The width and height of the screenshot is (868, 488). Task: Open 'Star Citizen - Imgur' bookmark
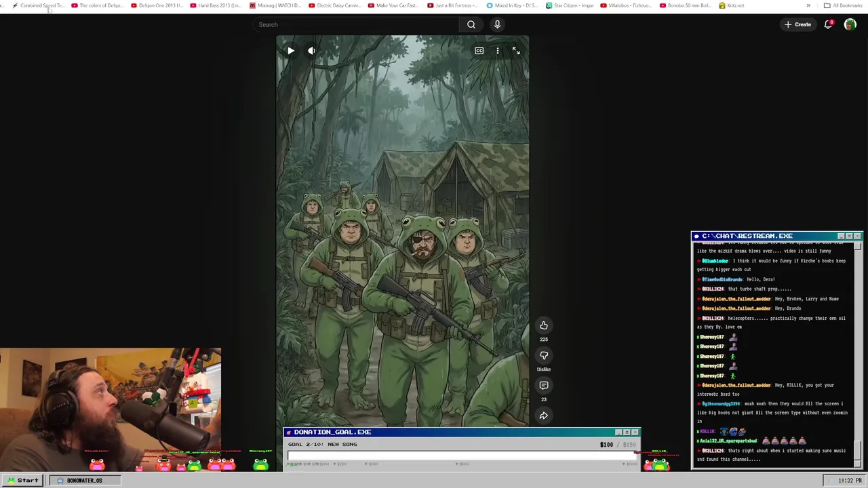click(x=570, y=5)
